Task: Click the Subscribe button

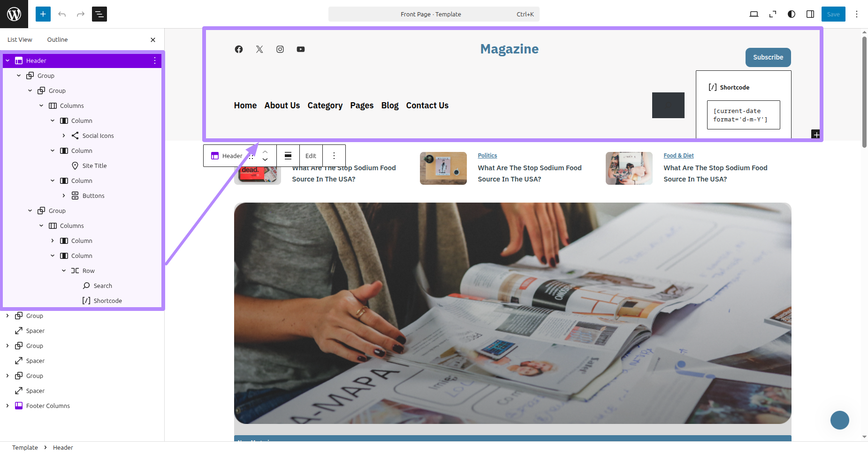Action: (x=768, y=57)
